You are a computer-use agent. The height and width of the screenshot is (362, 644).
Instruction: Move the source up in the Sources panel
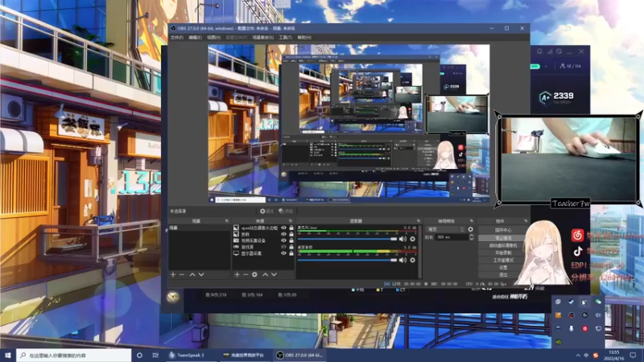tap(266, 274)
